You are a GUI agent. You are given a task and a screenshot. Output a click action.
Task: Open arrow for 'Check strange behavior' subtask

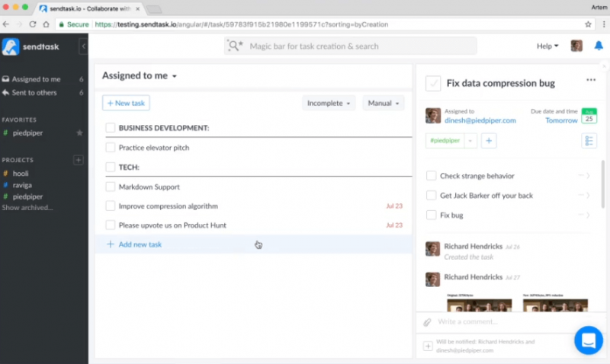588,176
